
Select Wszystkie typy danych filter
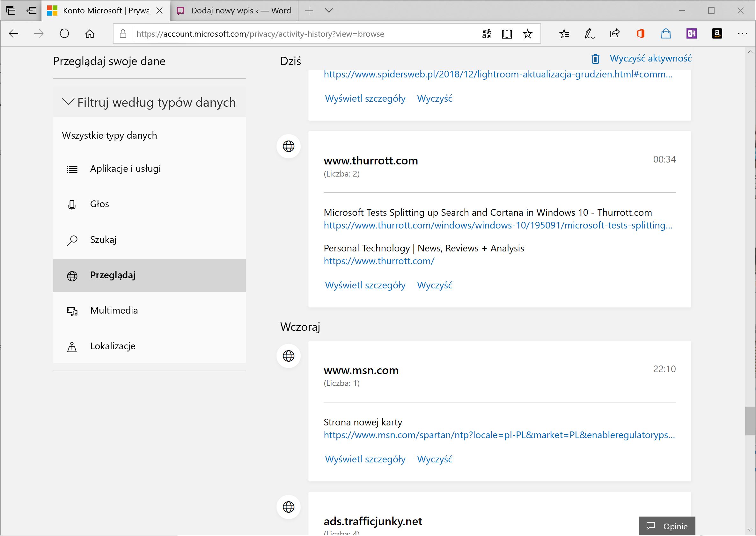[x=110, y=135]
